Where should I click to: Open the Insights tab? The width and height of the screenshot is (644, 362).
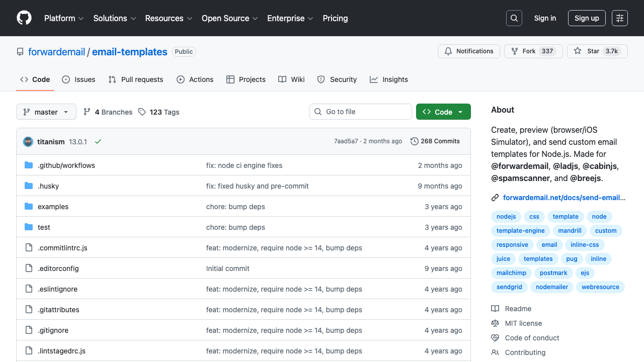pyautogui.click(x=389, y=79)
